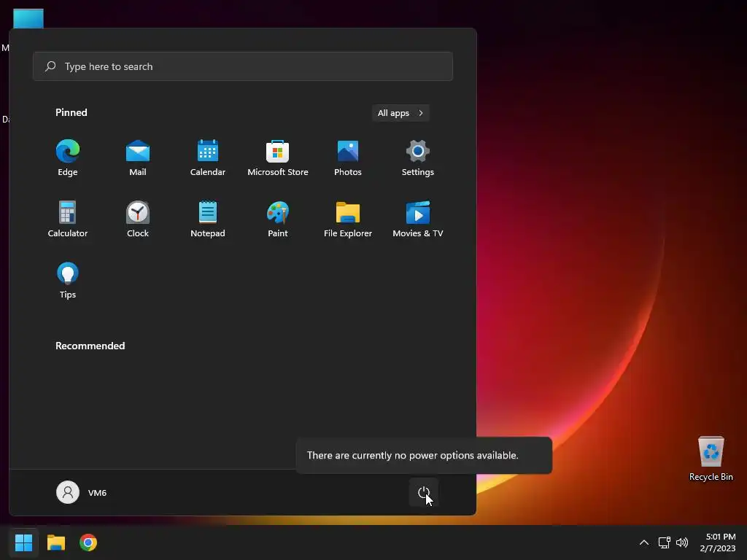Open the volume speaker tray icon
The height and width of the screenshot is (560, 747).
coord(682,542)
